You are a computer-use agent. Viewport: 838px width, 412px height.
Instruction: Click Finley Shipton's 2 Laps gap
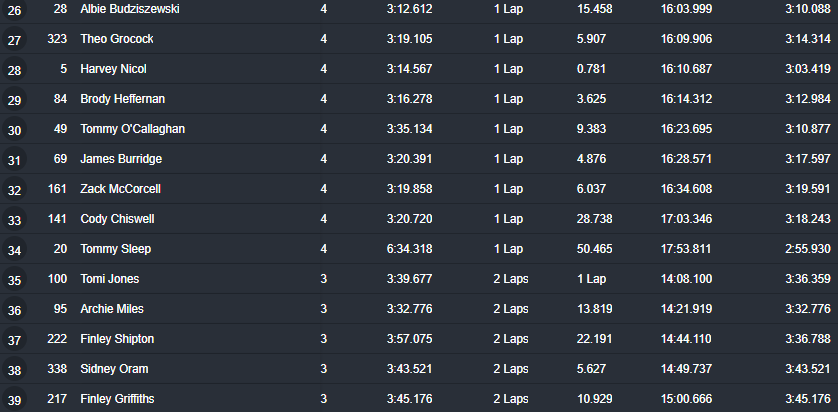tap(511, 338)
